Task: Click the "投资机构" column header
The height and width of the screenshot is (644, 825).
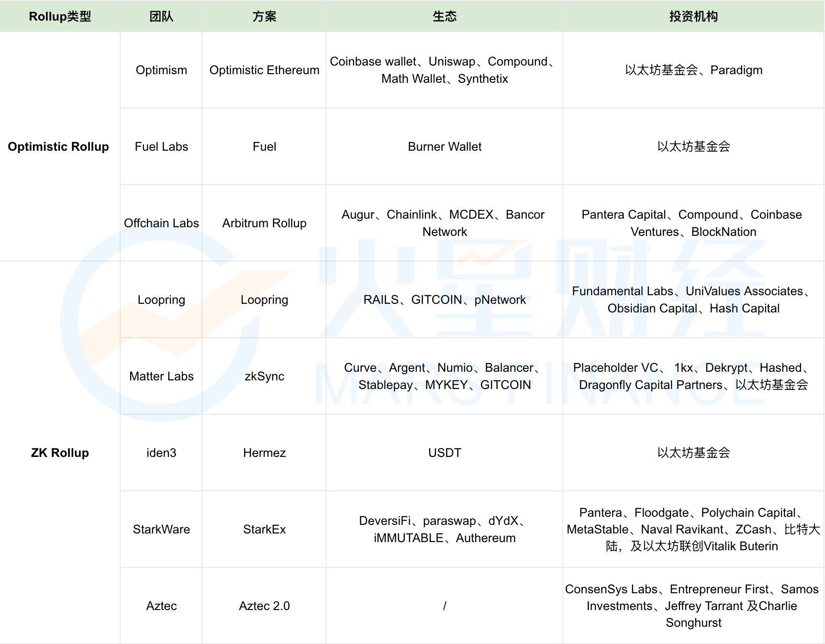Action: point(693,16)
